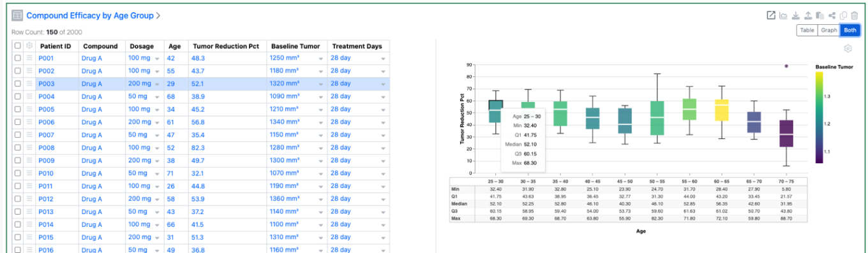Click the share icon
868x253 pixels.
[x=832, y=16]
